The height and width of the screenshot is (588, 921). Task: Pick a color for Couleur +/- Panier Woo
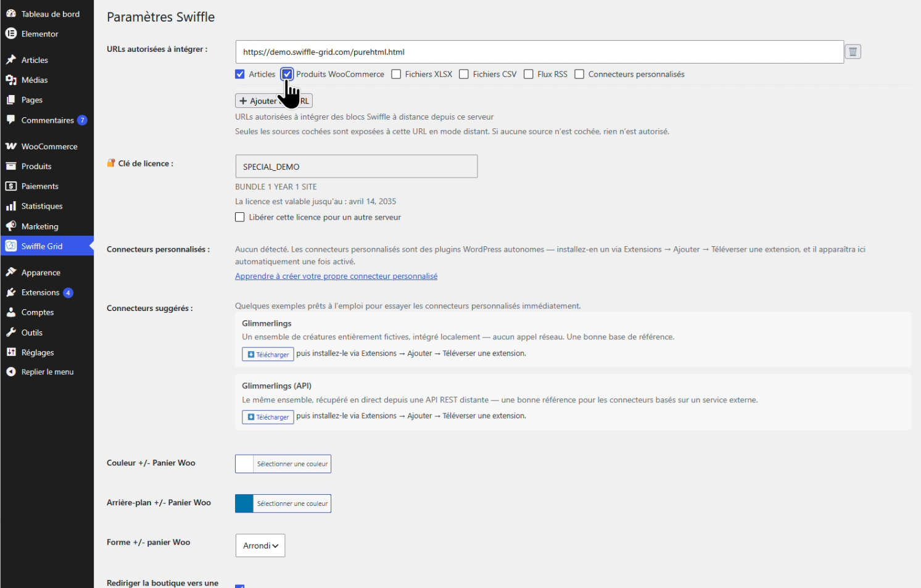click(283, 464)
